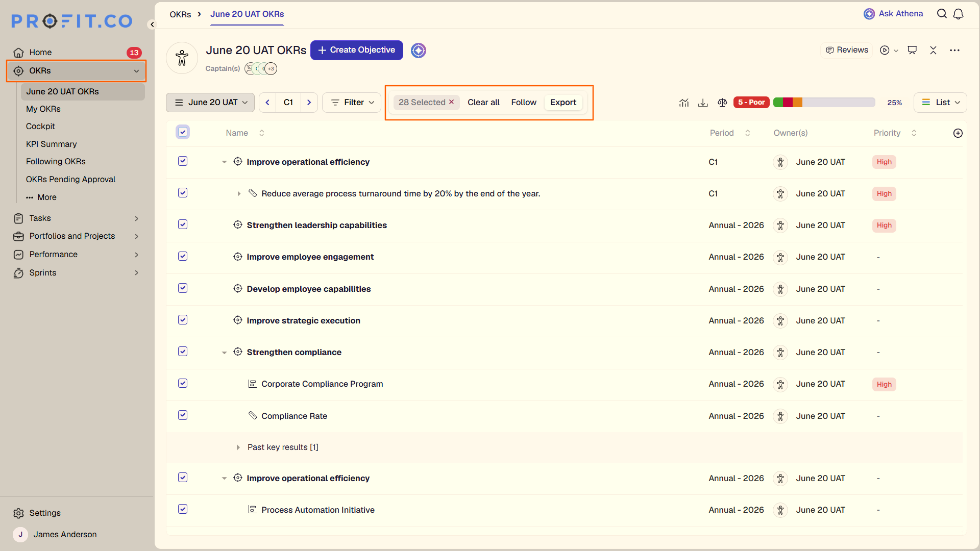
Task: Open KPI Summary in the sidebar
Action: pyautogui.click(x=52, y=144)
